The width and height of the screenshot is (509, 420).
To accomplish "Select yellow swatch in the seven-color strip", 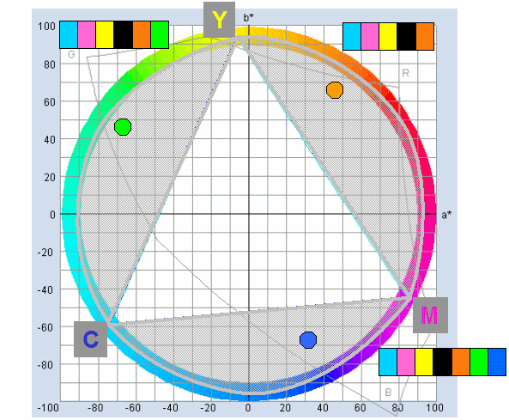I will point(424,362).
